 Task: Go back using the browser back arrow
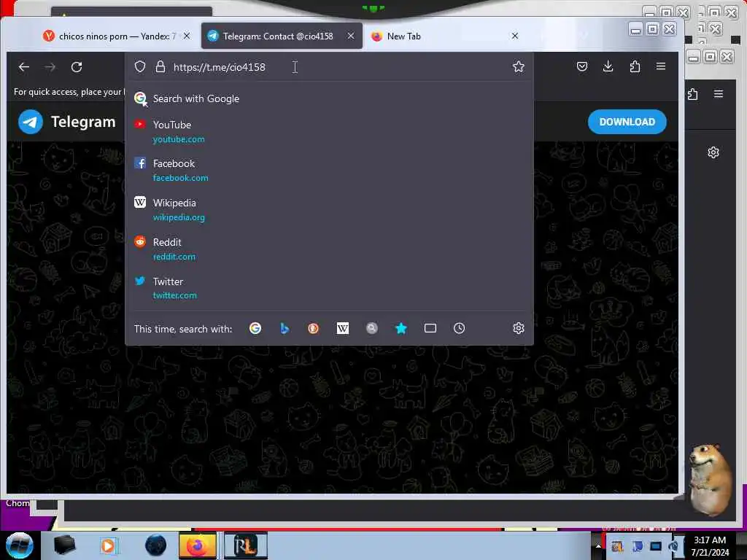24,67
